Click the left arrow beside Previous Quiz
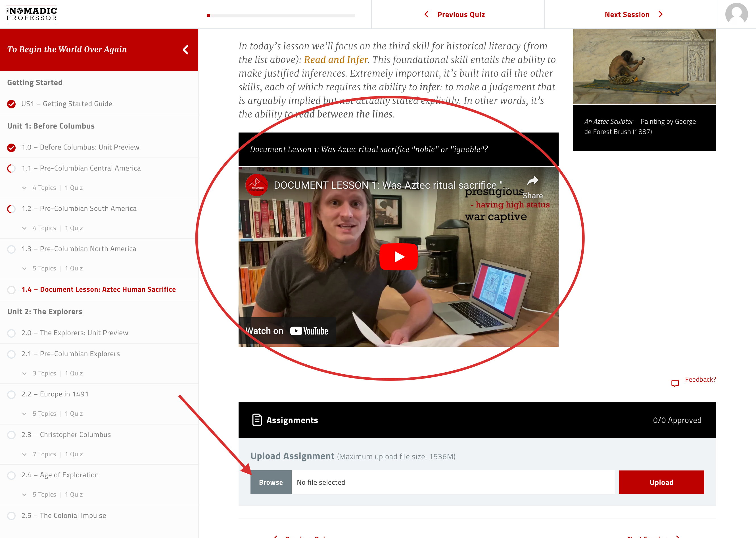The image size is (756, 538). click(426, 14)
